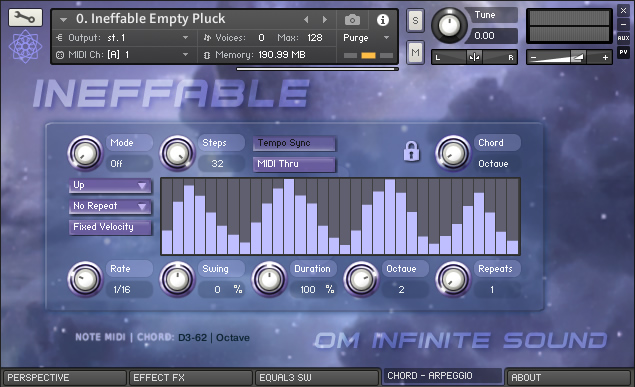Go to next instrument preset arrow
This screenshot has width=635, height=387.
[x=325, y=19]
